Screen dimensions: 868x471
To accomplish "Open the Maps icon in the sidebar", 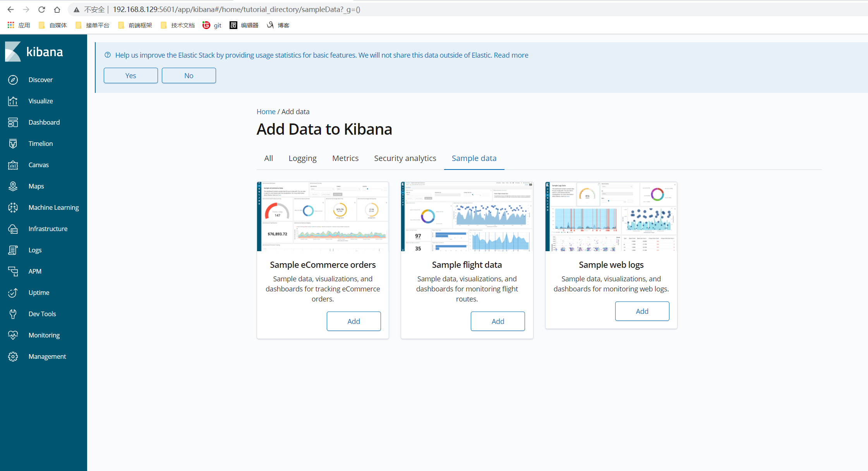I will point(13,186).
